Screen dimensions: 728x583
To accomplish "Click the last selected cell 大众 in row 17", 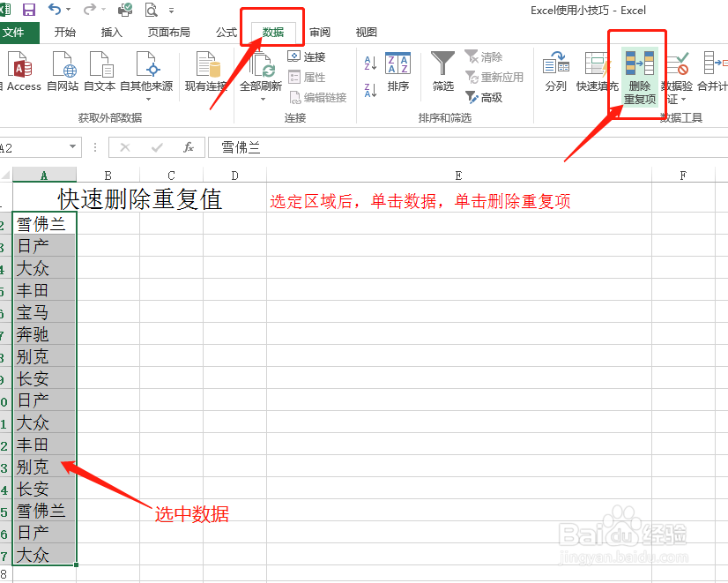I will 44,554.
